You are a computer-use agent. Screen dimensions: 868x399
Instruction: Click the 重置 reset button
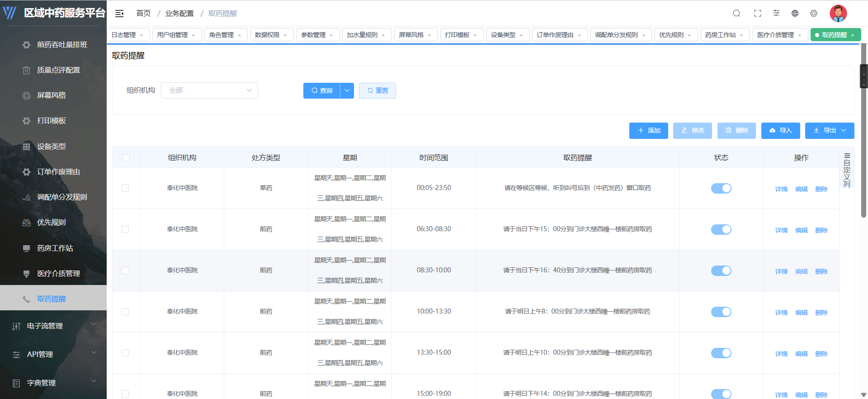[x=377, y=90]
